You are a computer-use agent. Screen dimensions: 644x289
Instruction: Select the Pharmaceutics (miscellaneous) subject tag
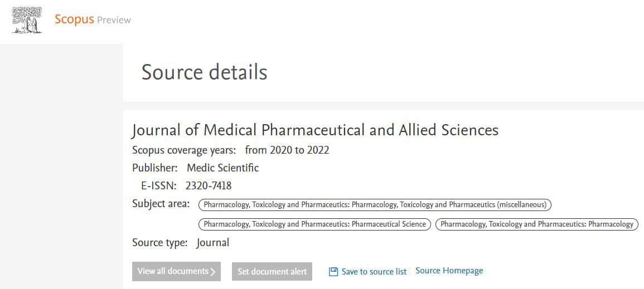(x=375, y=204)
